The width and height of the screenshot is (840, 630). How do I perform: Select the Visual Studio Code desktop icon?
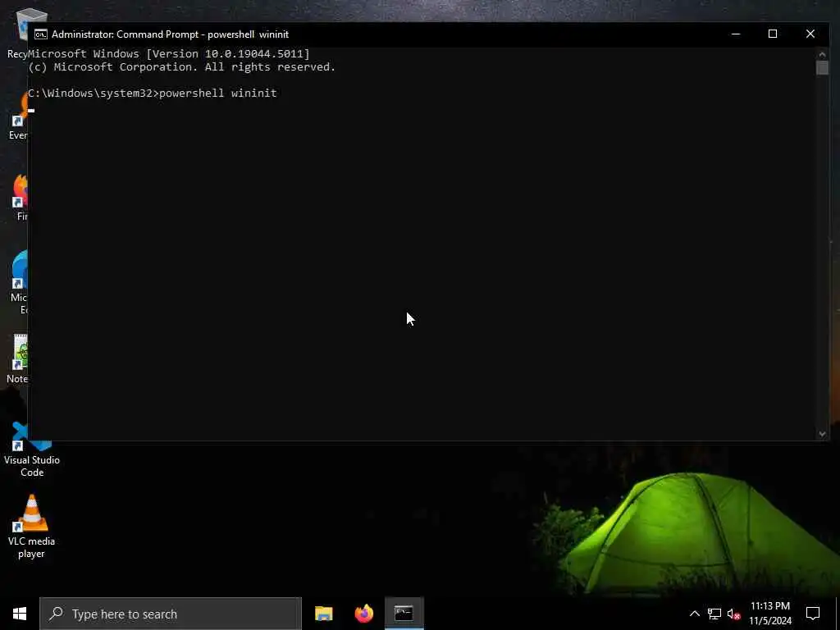click(x=32, y=450)
